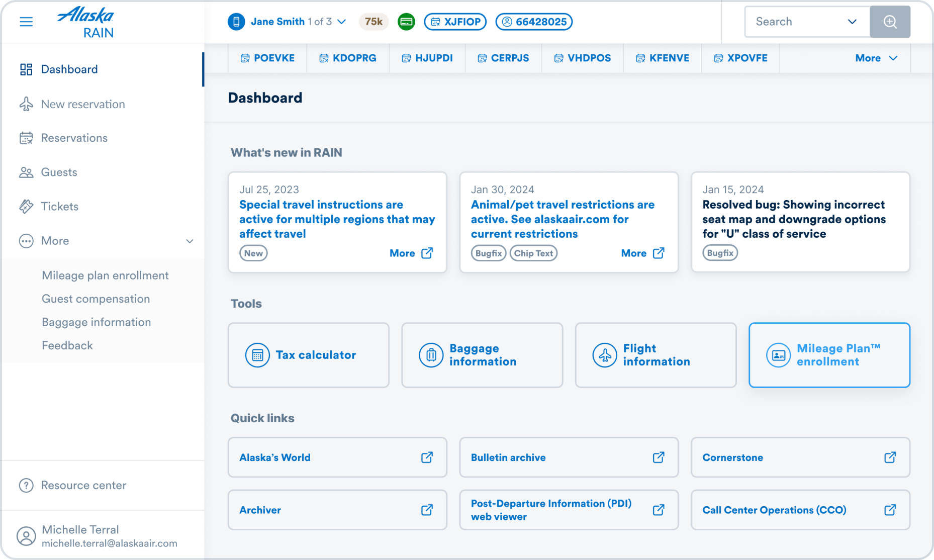Click the Bugfix tag on Jan 30 card

489,253
